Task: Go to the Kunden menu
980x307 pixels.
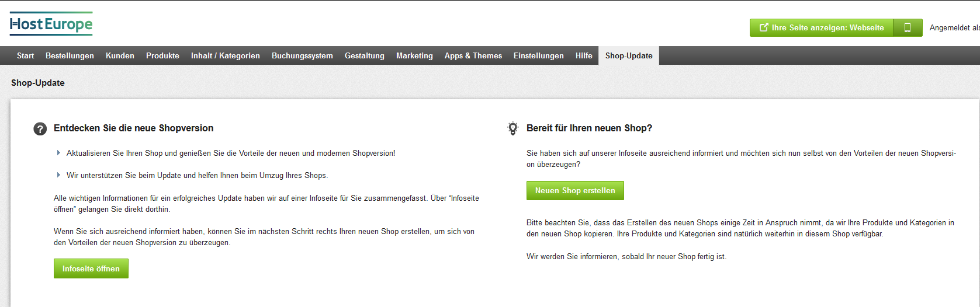Action: tap(120, 55)
